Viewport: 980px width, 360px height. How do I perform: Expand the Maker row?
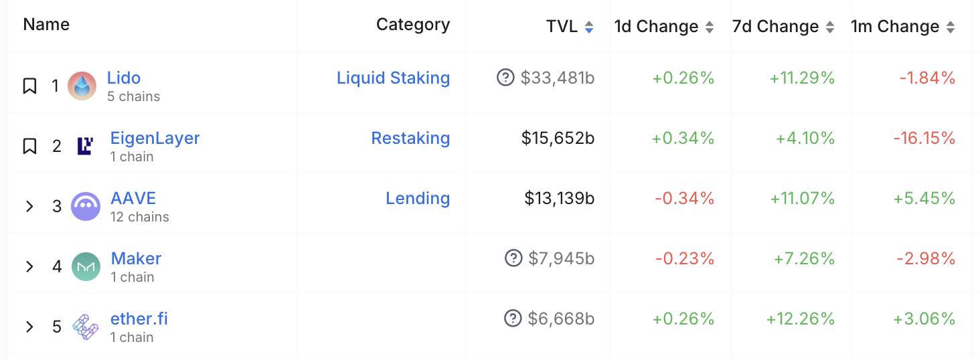pyautogui.click(x=29, y=266)
